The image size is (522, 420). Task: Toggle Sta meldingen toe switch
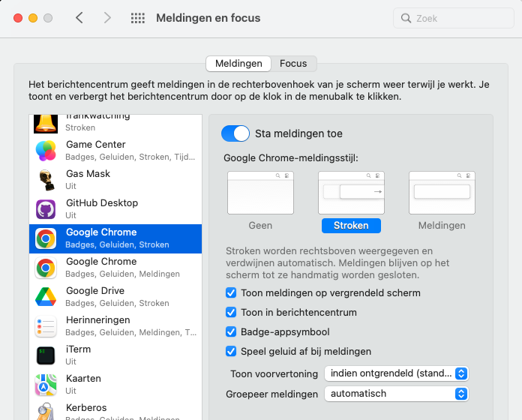coord(235,133)
